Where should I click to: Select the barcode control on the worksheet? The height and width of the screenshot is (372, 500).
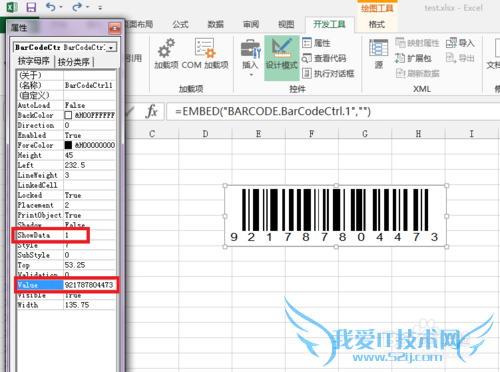pyautogui.click(x=336, y=216)
